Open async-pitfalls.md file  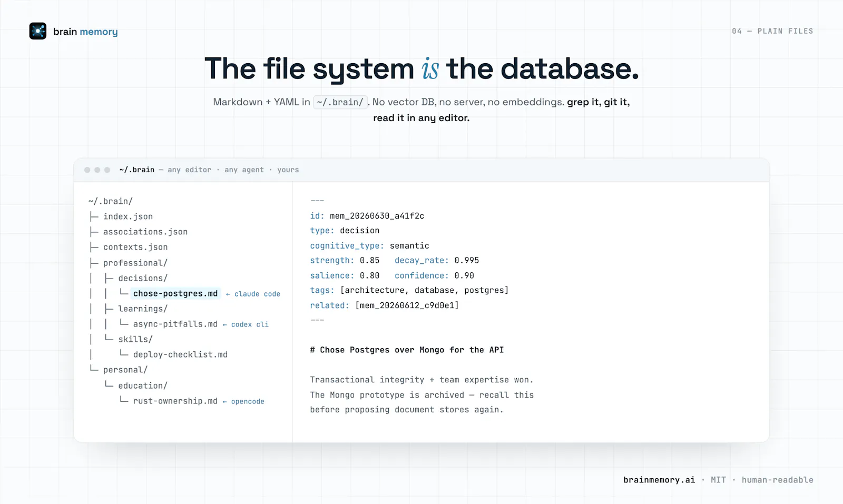[x=175, y=324]
